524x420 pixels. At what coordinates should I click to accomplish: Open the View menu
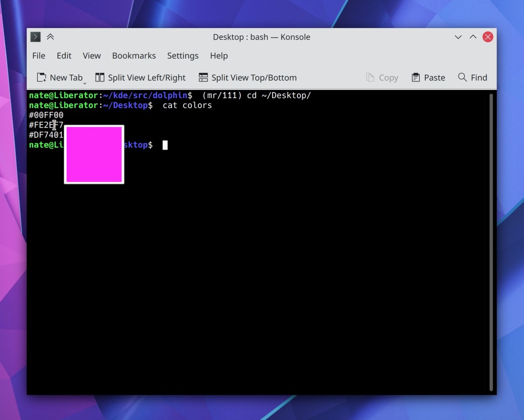(91, 56)
